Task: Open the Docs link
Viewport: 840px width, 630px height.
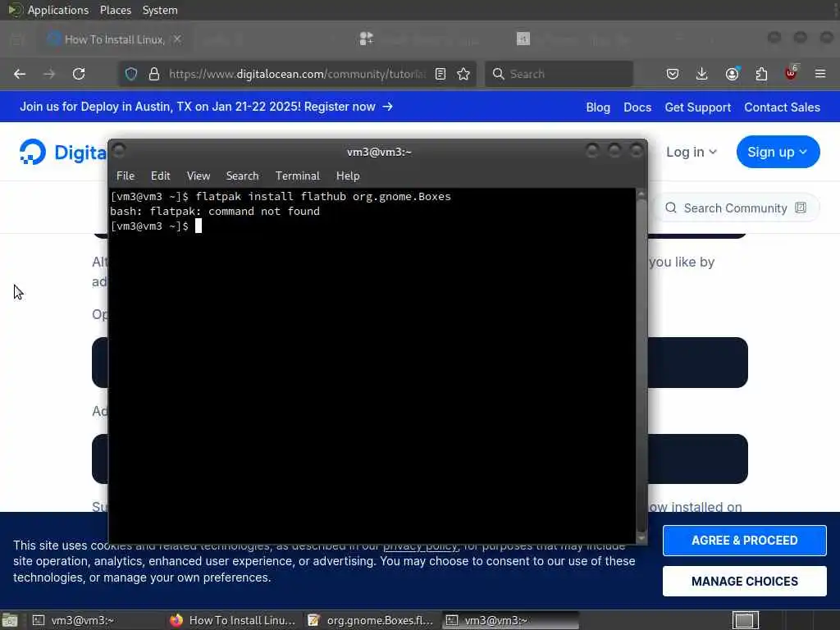Action: coord(637,107)
